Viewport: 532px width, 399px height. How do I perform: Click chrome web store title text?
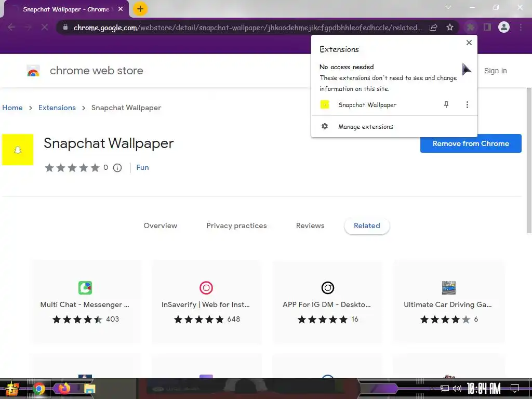pyautogui.click(x=96, y=71)
